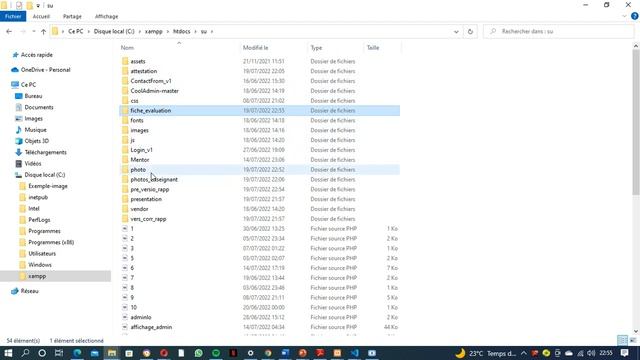Screen dimensions: 640x360
Task: Select the presentation folder
Action: [146, 199]
